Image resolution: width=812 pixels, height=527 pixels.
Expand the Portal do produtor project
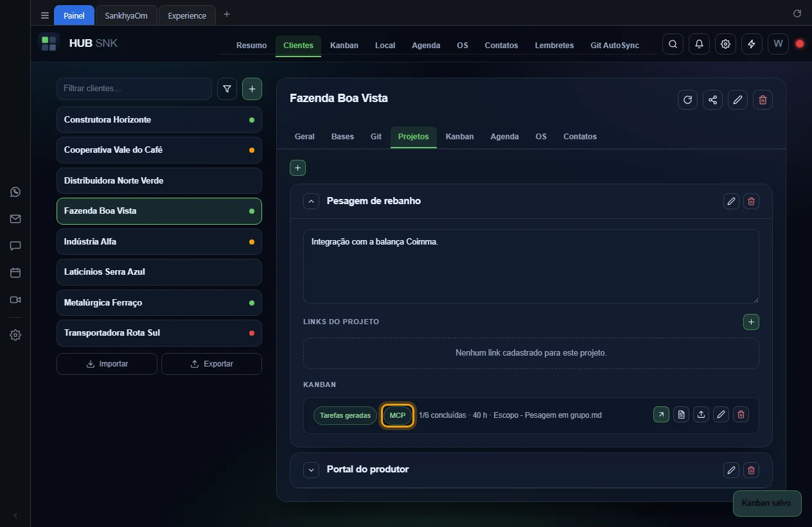pos(311,470)
